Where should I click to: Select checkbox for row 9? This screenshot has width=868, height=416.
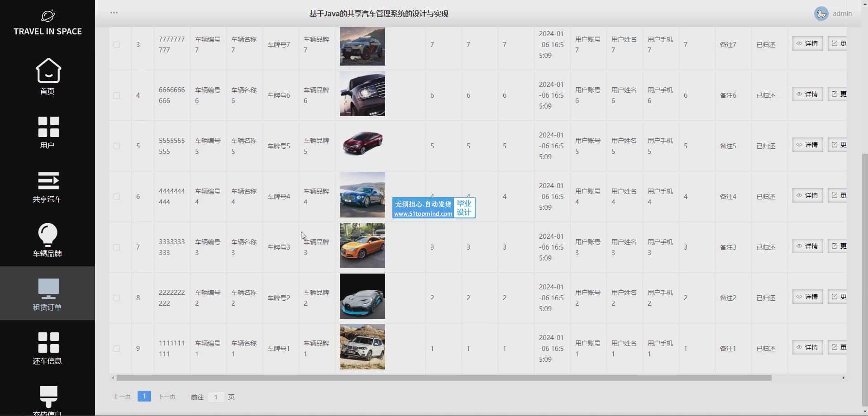pos(117,349)
